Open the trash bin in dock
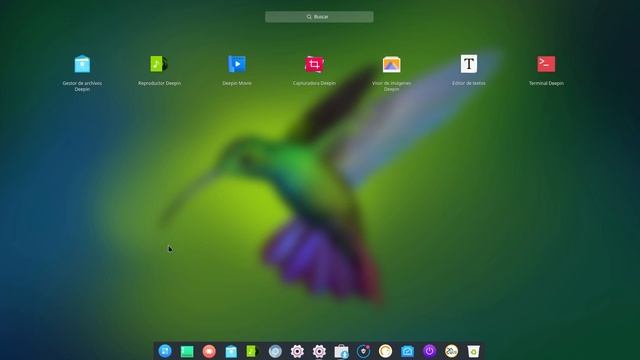The width and height of the screenshot is (640, 360). point(473,351)
